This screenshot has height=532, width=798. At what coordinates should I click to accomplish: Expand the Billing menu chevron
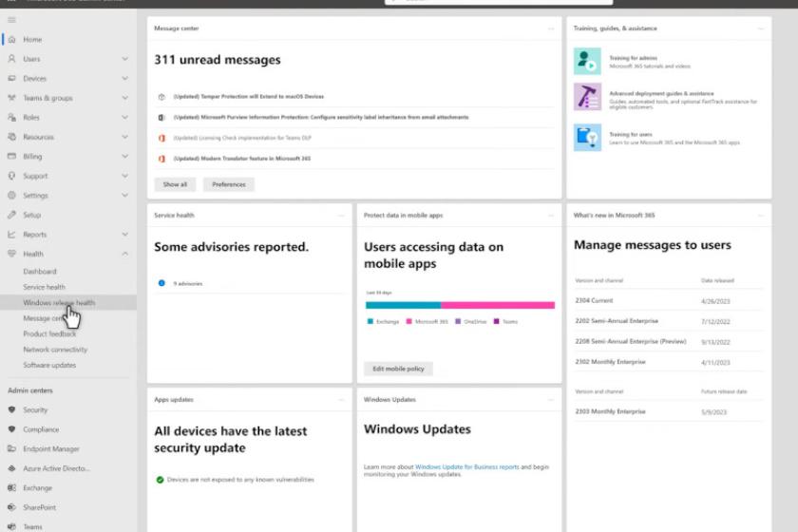[x=124, y=156]
